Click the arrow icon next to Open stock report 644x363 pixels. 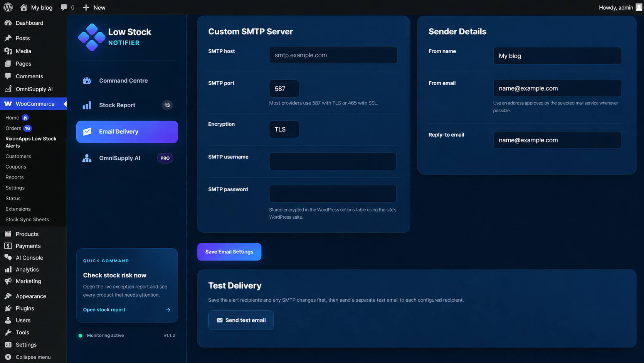(168, 310)
